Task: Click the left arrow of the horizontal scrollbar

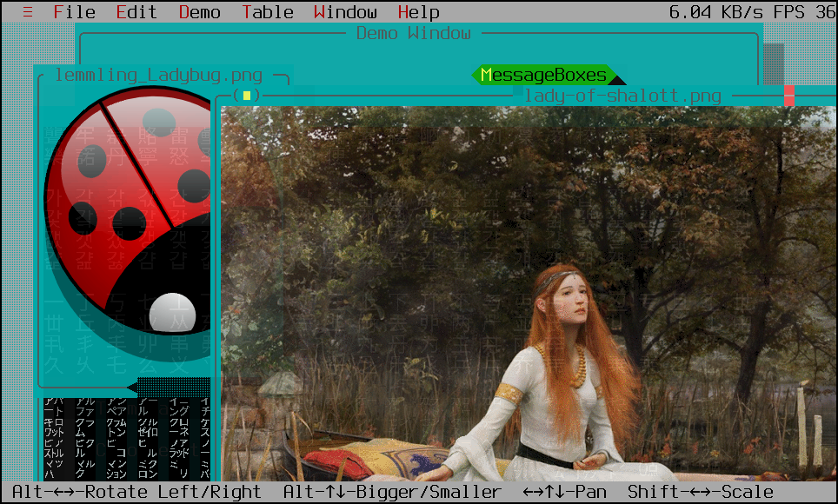Action: (132, 387)
